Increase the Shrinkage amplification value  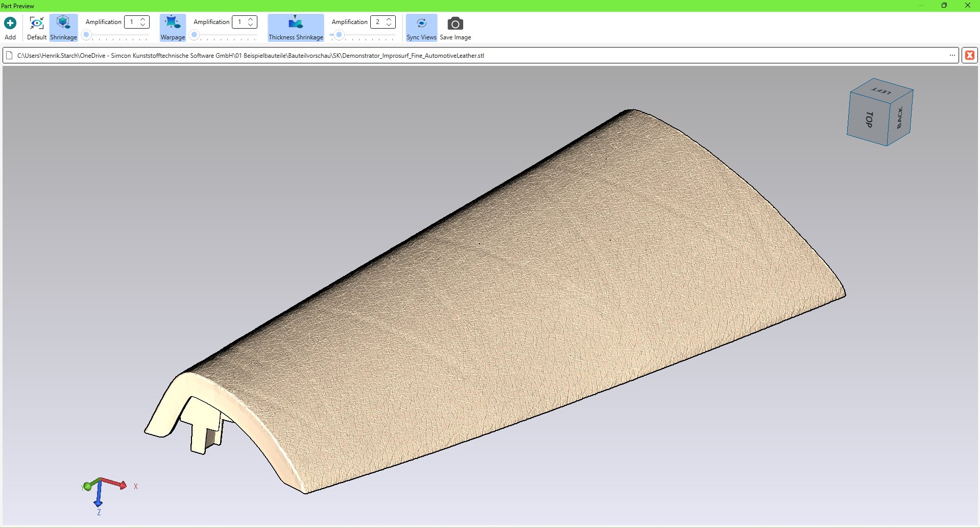click(143, 19)
